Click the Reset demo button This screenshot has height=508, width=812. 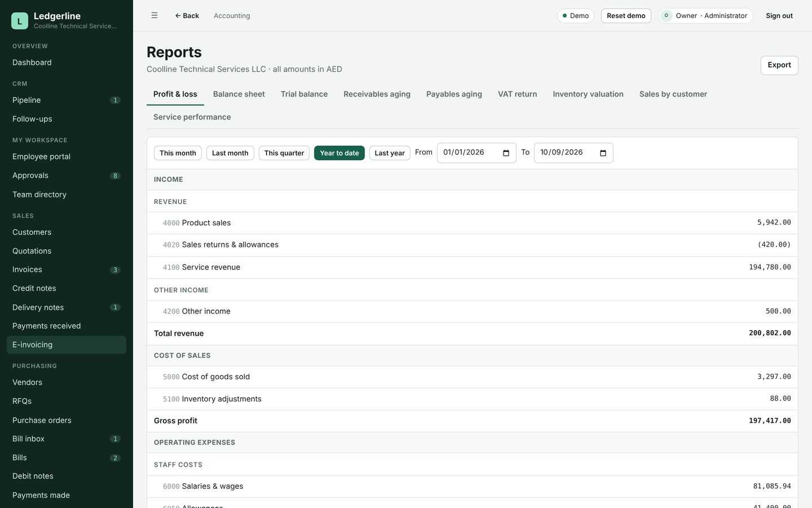pos(626,16)
